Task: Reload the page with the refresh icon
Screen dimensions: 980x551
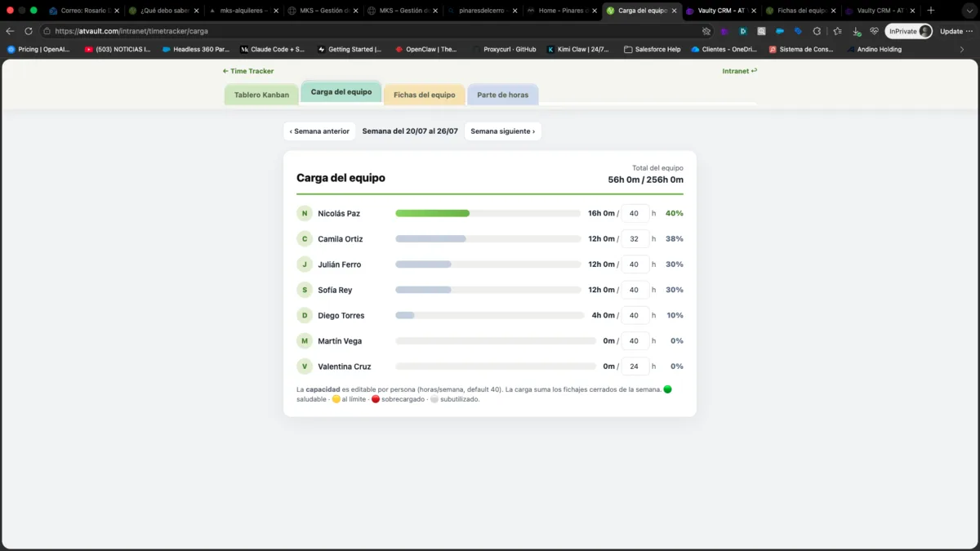Action: [x=29, y=31]
